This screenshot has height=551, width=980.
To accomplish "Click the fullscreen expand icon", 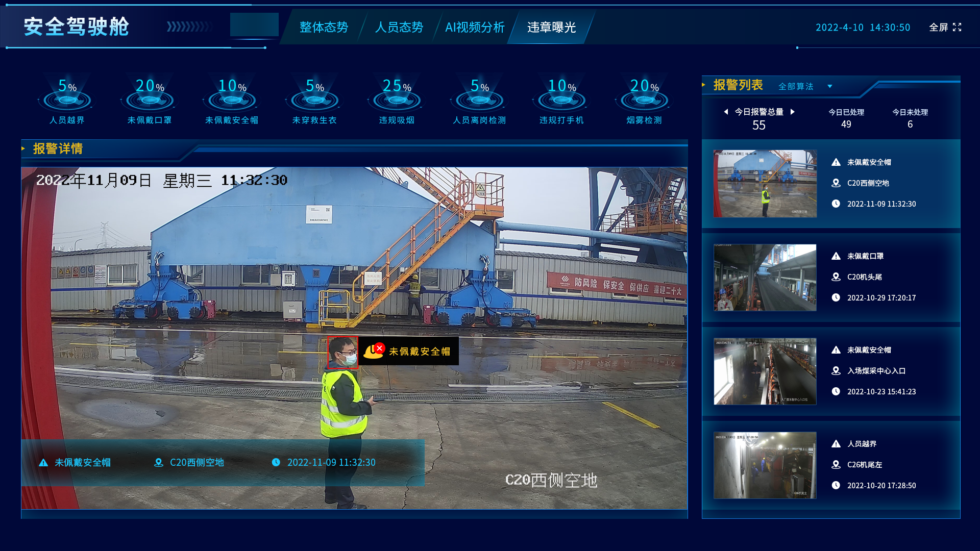I will pos(957,27).
